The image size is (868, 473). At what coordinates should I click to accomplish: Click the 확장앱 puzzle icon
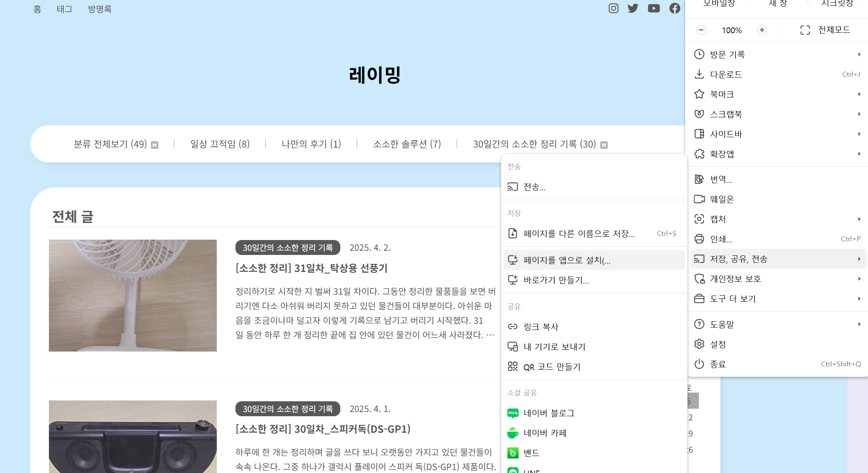699,154
